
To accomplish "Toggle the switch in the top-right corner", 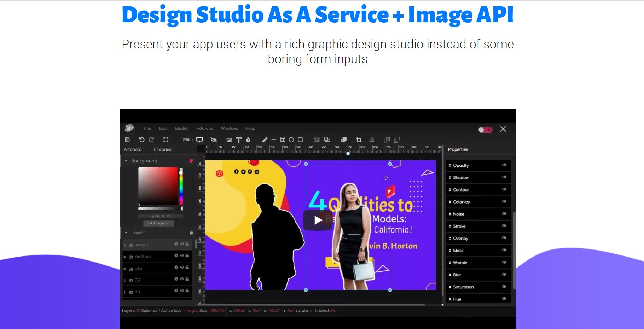I will [485, 129].
